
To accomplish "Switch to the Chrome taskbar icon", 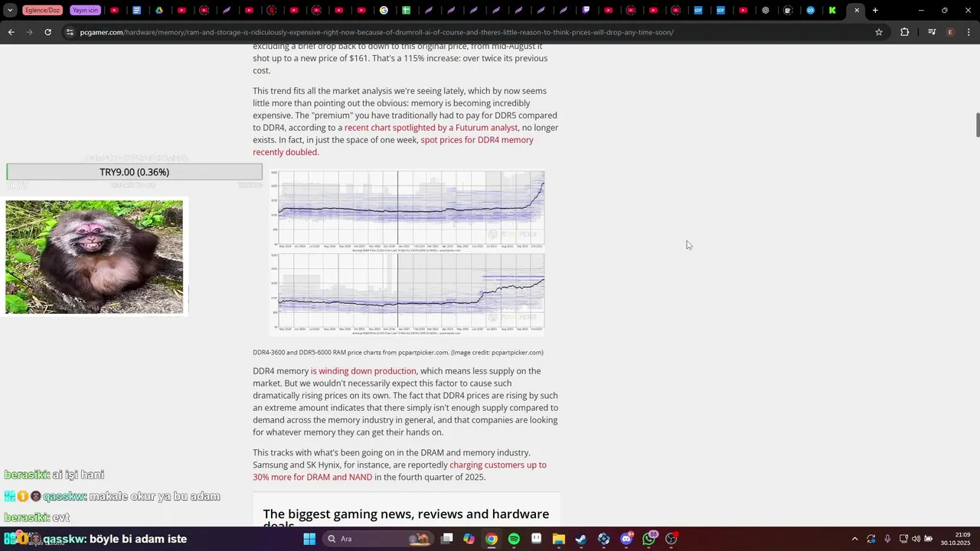I will coord(492,539).
